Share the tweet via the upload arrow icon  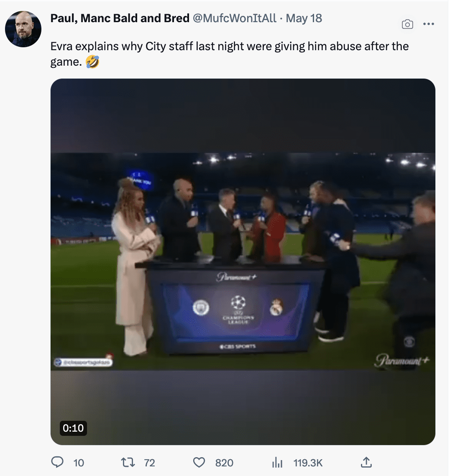366,462
